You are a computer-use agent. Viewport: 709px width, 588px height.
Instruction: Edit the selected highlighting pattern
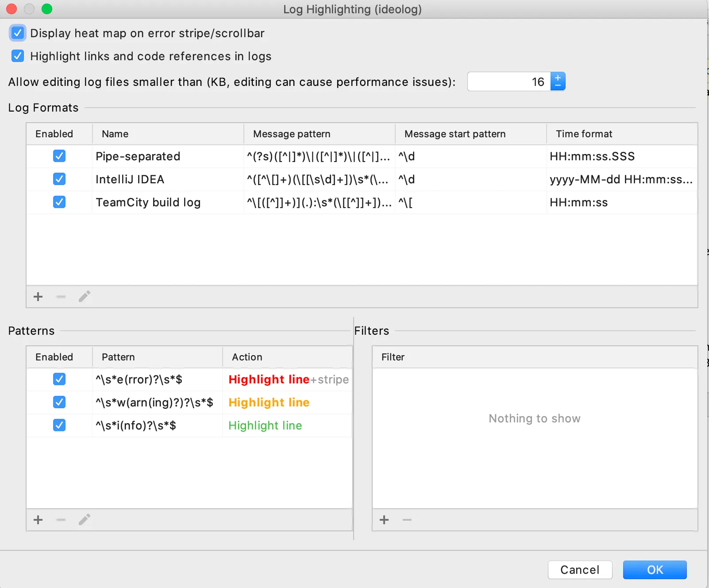(x=85, y=519)
